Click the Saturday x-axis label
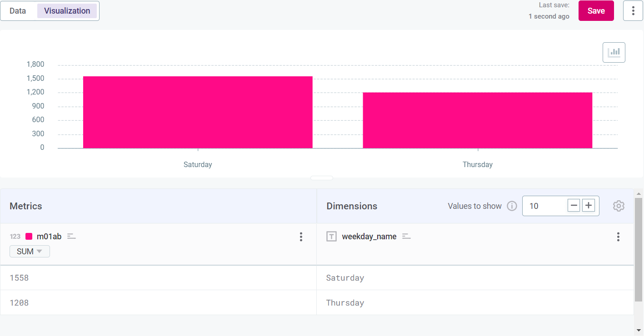Screen dimensions: 644x336 [198, 164]
